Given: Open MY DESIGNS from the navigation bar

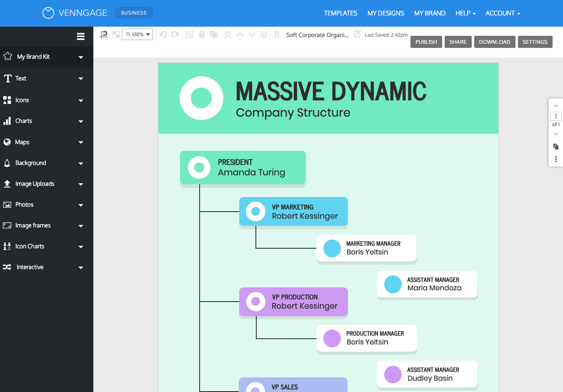Looking at the screenshot, I should tap(386, 13).
